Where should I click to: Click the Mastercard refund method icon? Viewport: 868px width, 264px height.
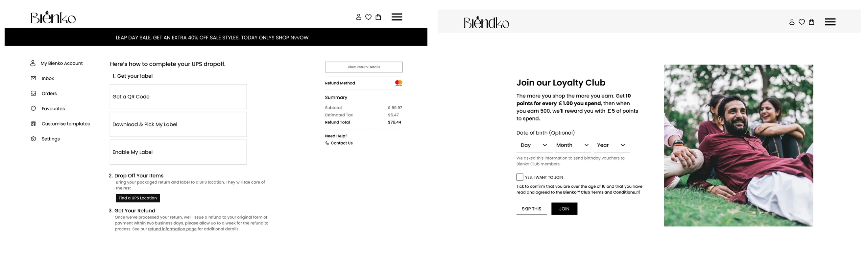click(x=398, y=83)
